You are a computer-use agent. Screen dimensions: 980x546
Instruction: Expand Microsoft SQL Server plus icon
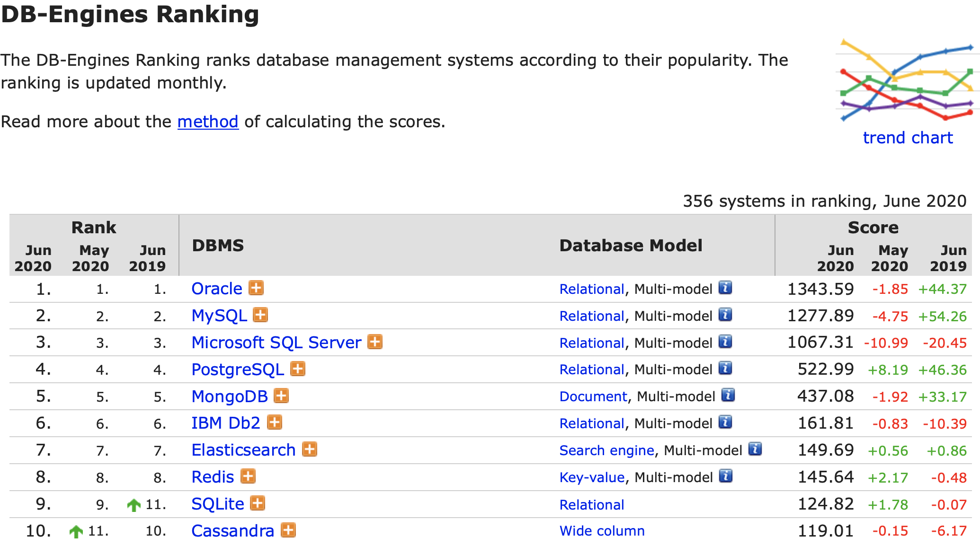[375, 342]
